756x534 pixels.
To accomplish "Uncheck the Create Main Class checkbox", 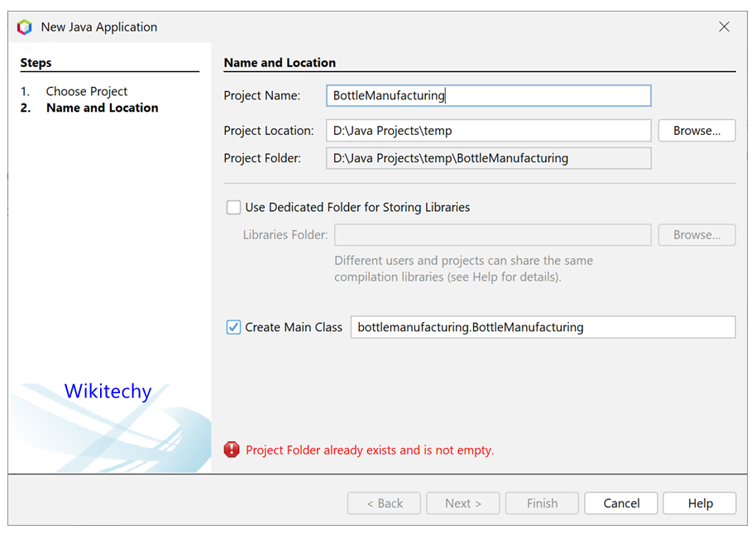I will click(x=234, y=327).
